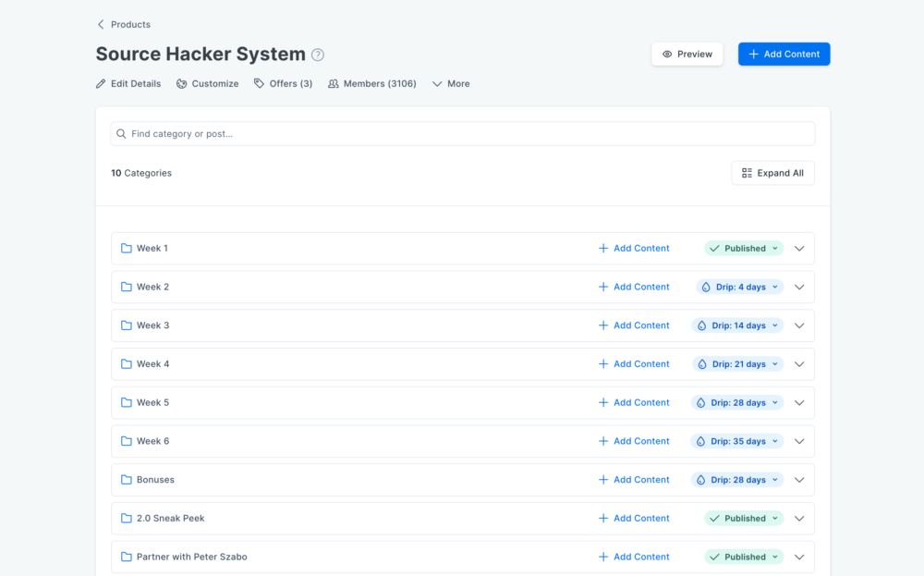This screenshot has width=924, height=576.
Task: Click the 10 Categories count label
Action: tap(141, 173)
